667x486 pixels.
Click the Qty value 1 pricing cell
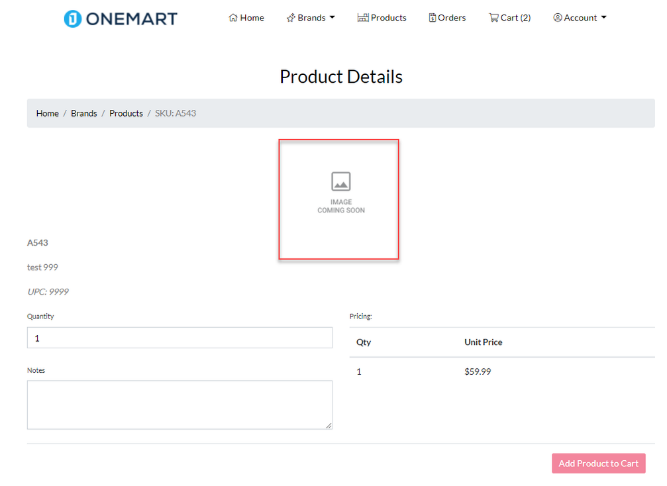(359, 372)
